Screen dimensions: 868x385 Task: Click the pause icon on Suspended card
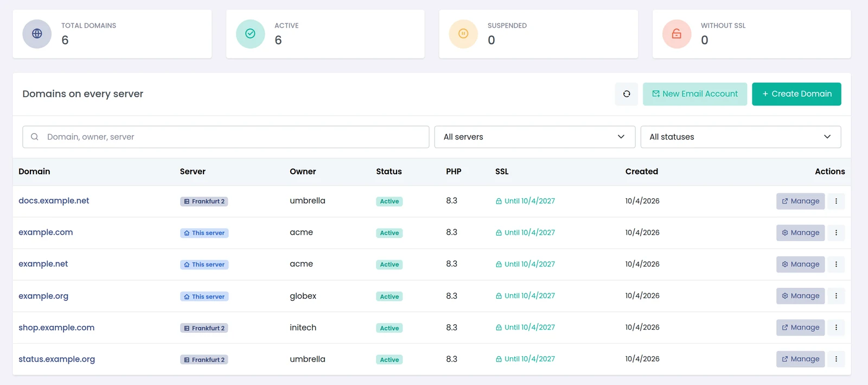(463, 34)
